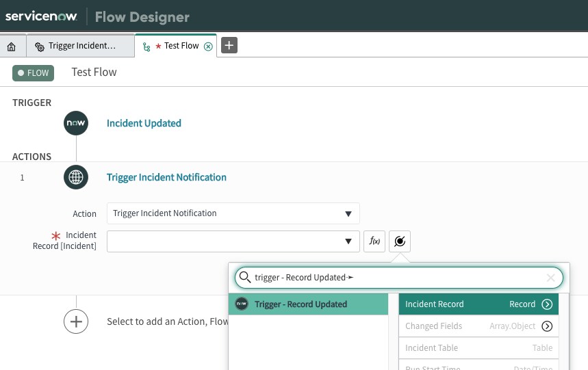588x370 pixels.
Task: Click the search magnifier icon
Action: tap(245, 277)
